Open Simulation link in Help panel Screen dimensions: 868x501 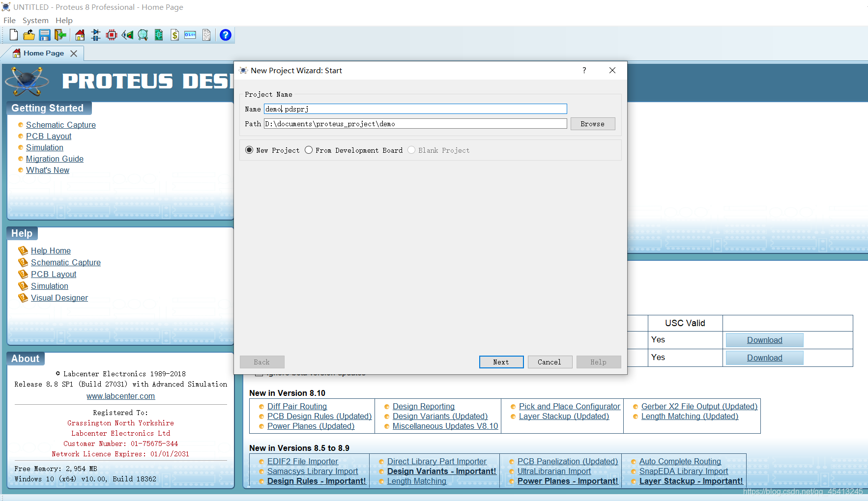50,286
